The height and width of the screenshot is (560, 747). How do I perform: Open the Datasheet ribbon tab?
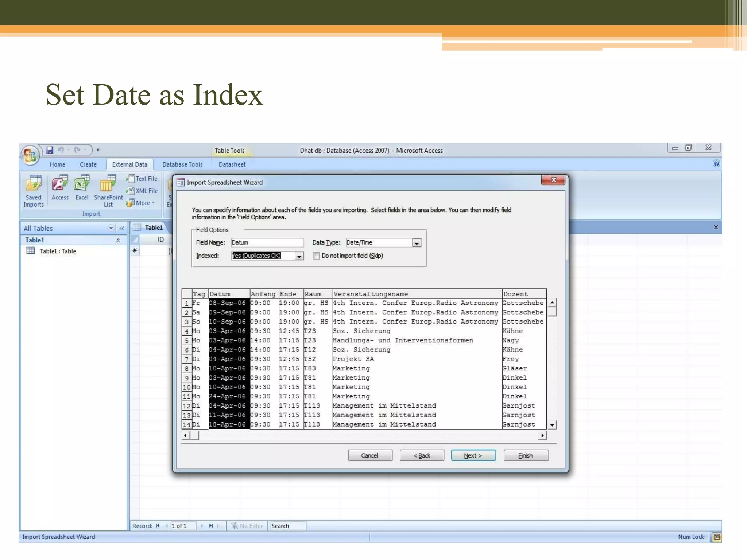click(232, 164)
